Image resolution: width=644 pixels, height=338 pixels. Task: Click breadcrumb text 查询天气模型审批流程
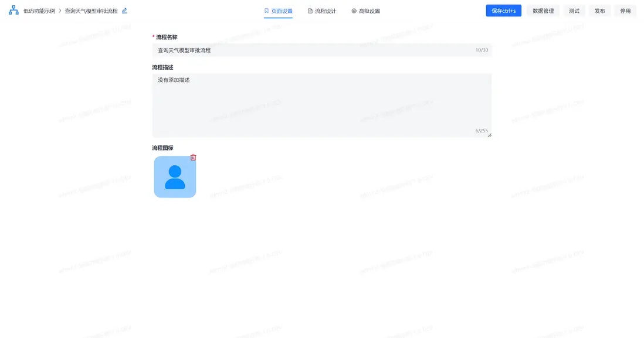91,11
